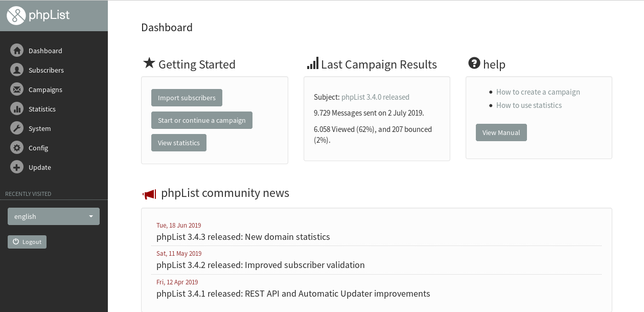Image resolution: width=644 pixels, height=312 pixels.
Task: Log out using the Logout button
Action: coord(27,241)
